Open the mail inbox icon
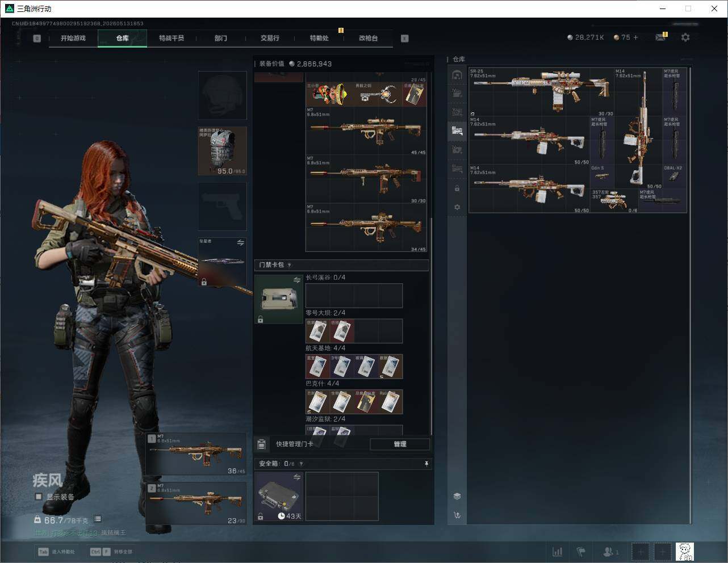The height and width of the screenshot is (563, 728). tap(660, 37)
